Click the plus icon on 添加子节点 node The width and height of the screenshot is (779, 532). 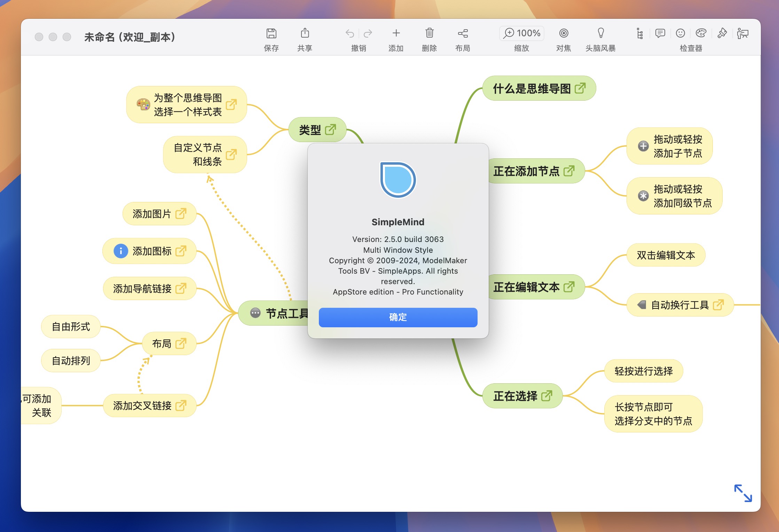[643, 146]
